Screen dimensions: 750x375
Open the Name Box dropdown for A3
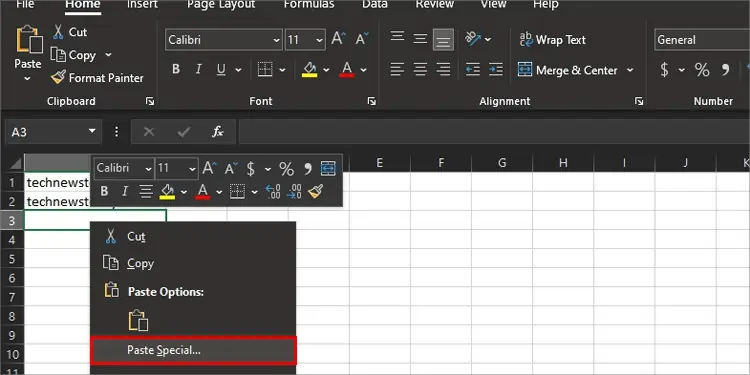[x=92, y=132]
